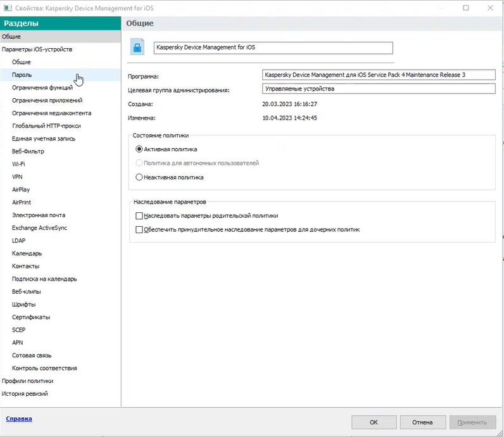The width and height of the screenshot is (504, 437).
Task: Click the policy lock icon
Action: click(x=137, y=47)
